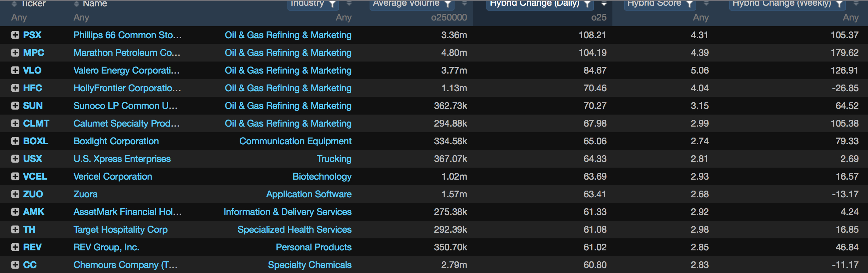Select Application Software industry link
Image resolution: width=868 pixels, height=273 pixels.
tap(309, 194)
